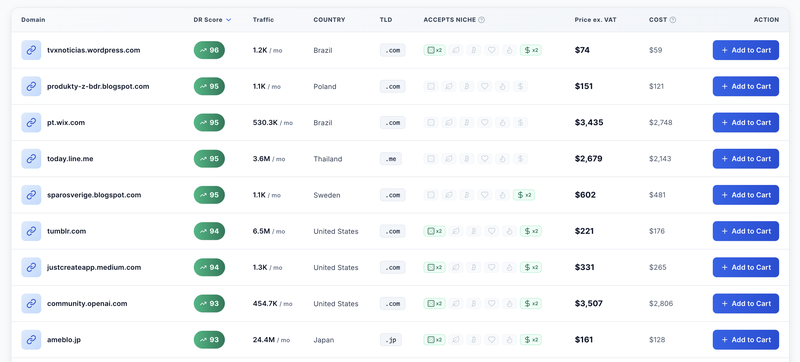Click the green dollar x2 badge for ameblo.jp
This screenshot has height=362, width=800.
pos(531,340)
